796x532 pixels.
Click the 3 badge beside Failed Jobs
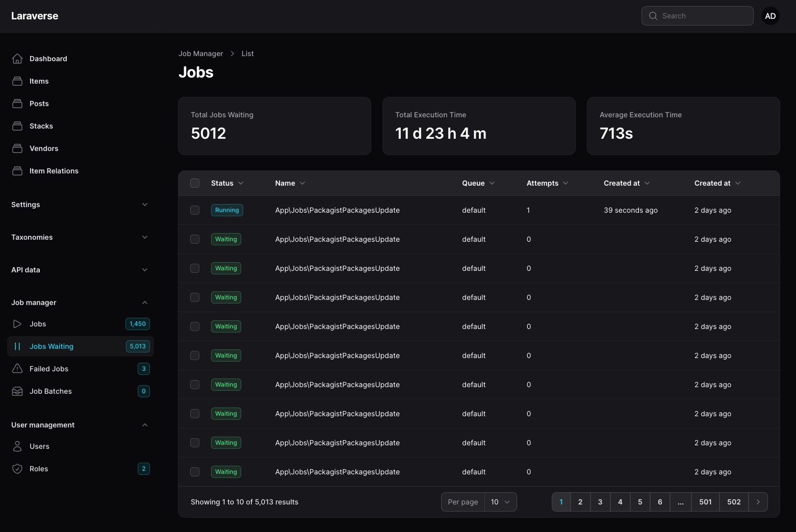pyautogui.click(x=144, y=369)
